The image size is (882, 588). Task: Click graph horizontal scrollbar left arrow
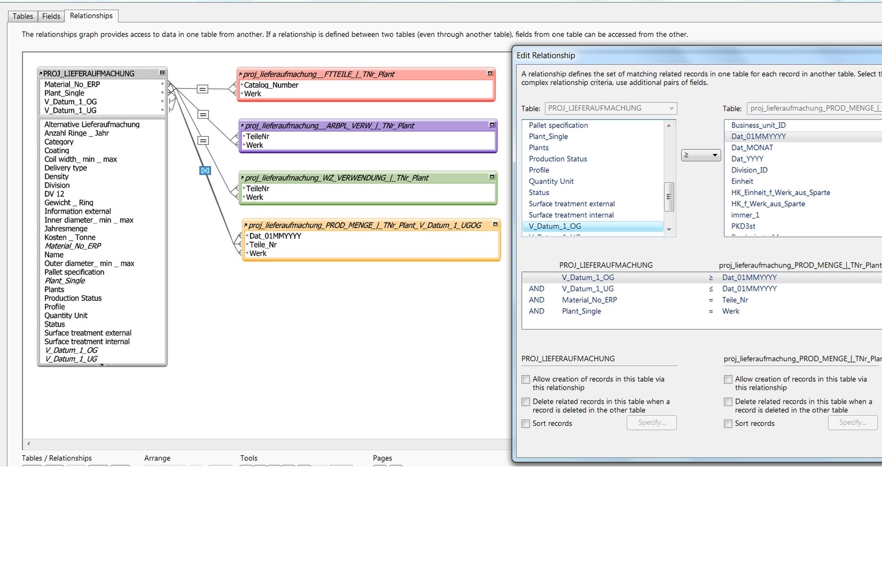pyautogui.click(x=28, y=444)
